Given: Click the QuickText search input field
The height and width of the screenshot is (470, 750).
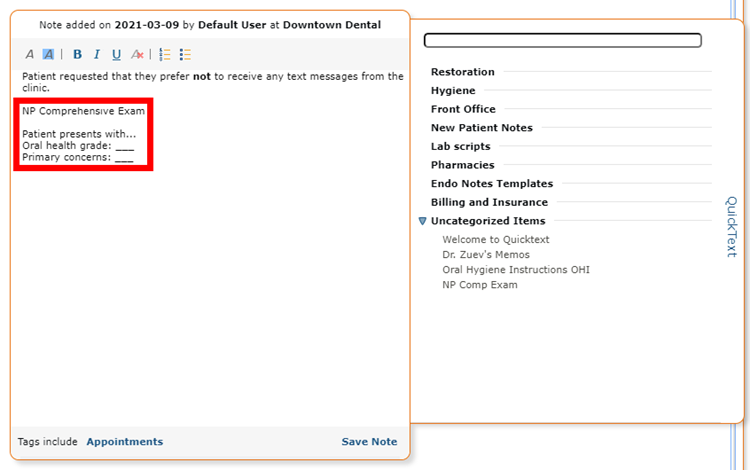Looking at the screenshot, I should point(562,40).
